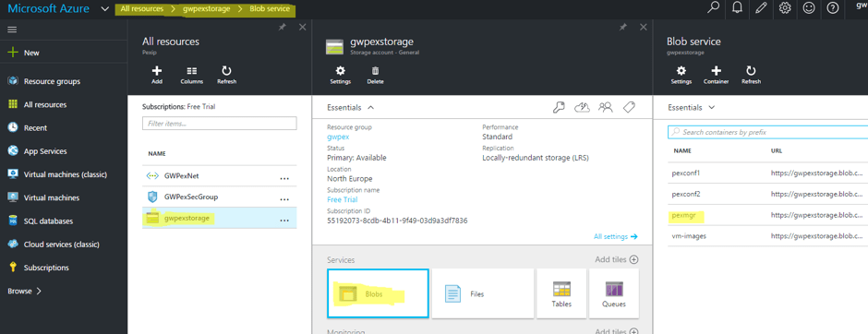Pin the gwpexstorage blade

(x=623, y=27)
